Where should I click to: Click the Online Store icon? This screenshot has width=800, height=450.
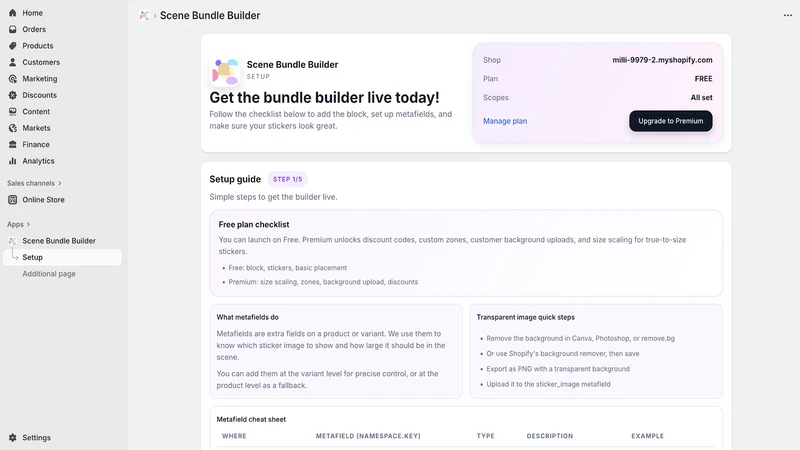(13, 199)
